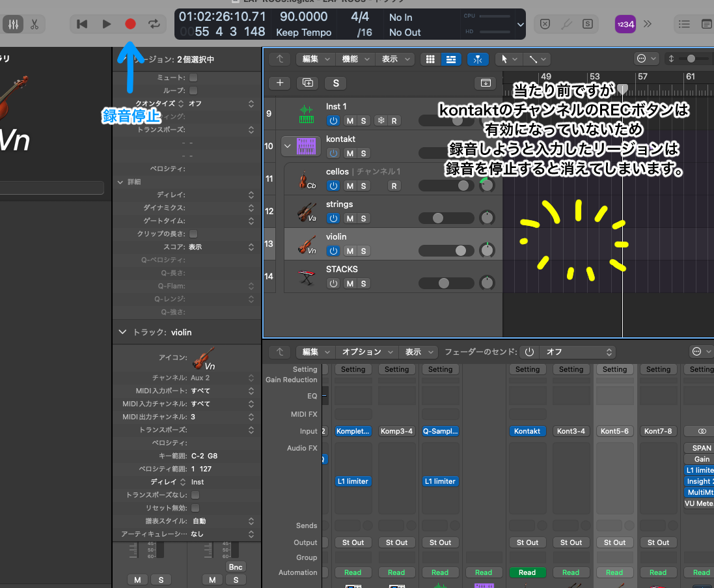Toggle power button on STACKS track
The height and width of the screenshot is (588, 714).
(x=334, y=283)
